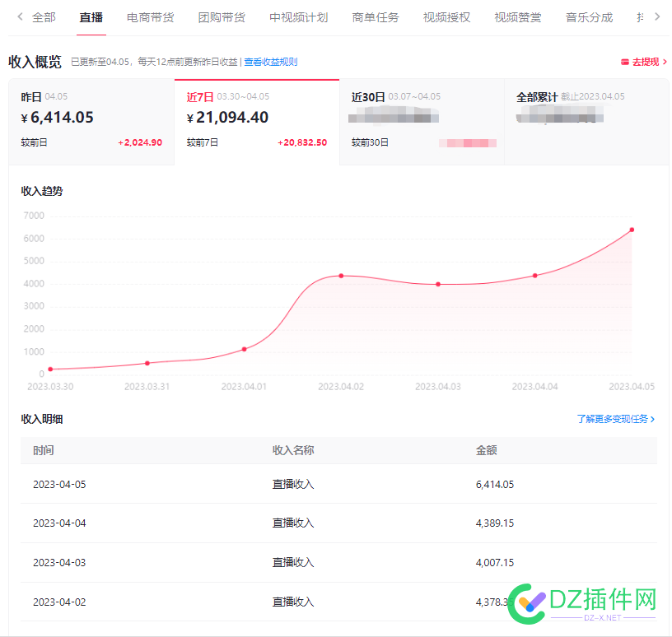This screenshot has width=672, height=637.
Task: Switch to the 电商带货 tab
Action: tap(150, 16)
